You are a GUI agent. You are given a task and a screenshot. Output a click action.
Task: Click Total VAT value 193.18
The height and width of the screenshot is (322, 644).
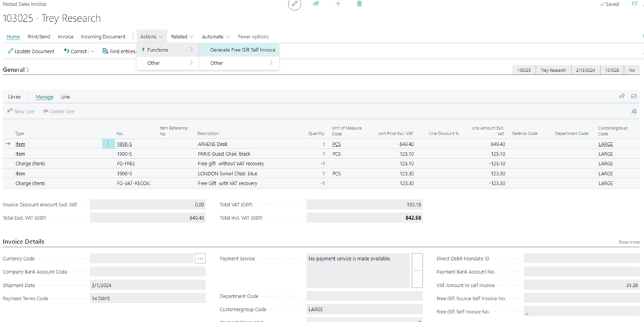point(365,205)
